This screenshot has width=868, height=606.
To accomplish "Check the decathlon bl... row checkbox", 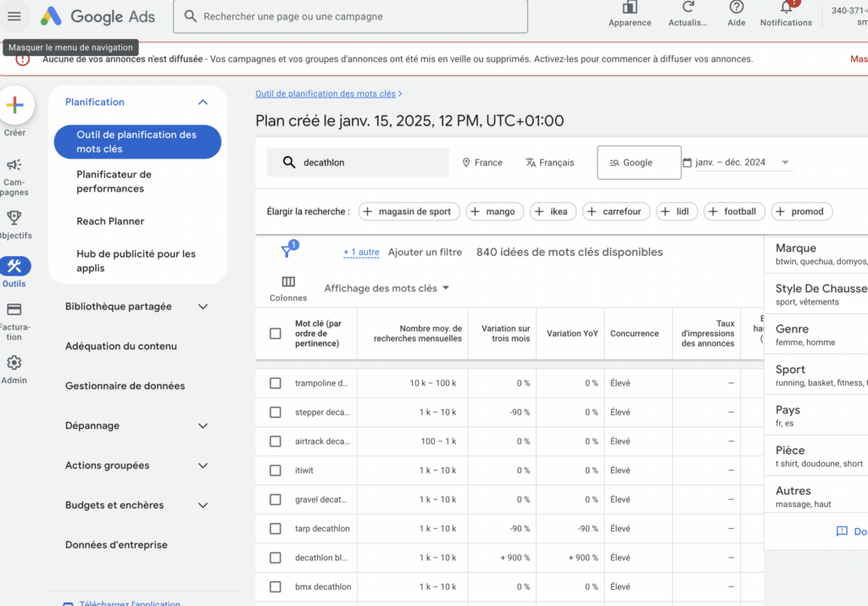I will (275, 558).
